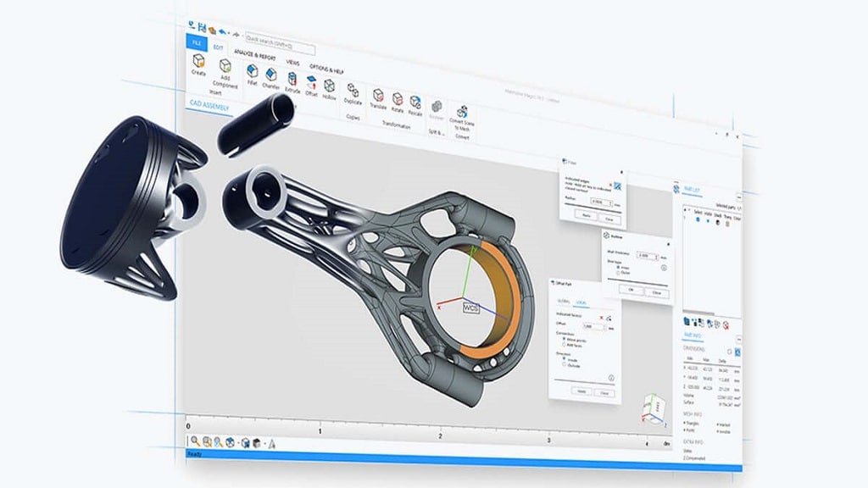The image size is (868, 488).
Task: Click the Radius value up stepper arrow
Action: click(609, 202)
